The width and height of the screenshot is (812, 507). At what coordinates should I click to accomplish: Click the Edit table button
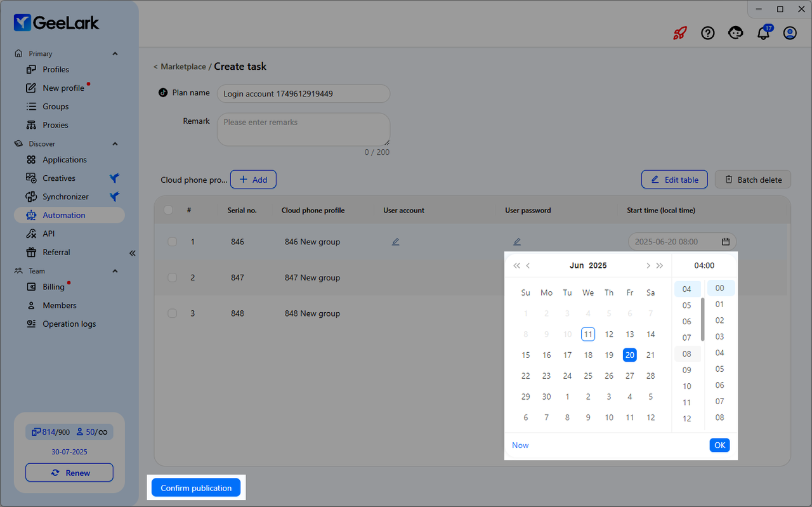674,180
